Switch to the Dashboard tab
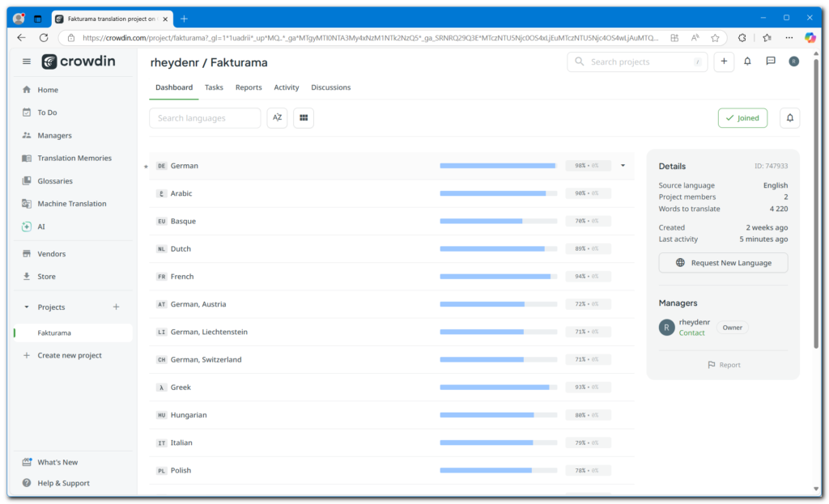The height and width of the screenshot is (504, 829). pyautogui.click(x=174, y=87)
